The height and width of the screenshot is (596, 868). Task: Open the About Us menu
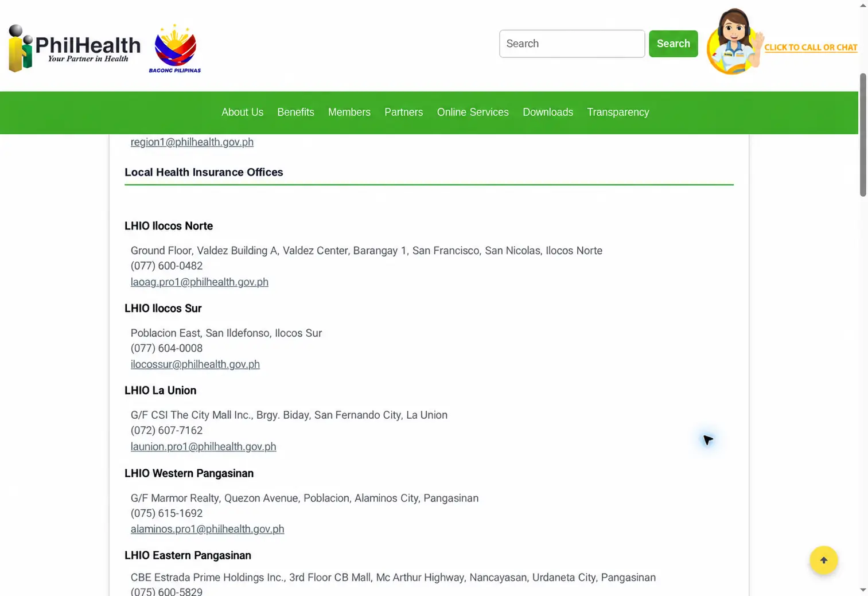pyautogui.click(x=243, y=112)
